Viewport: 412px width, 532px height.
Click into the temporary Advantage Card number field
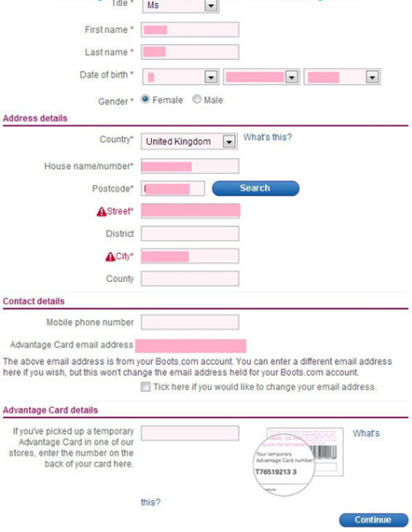pyautogui.click(x=190, y=433)
